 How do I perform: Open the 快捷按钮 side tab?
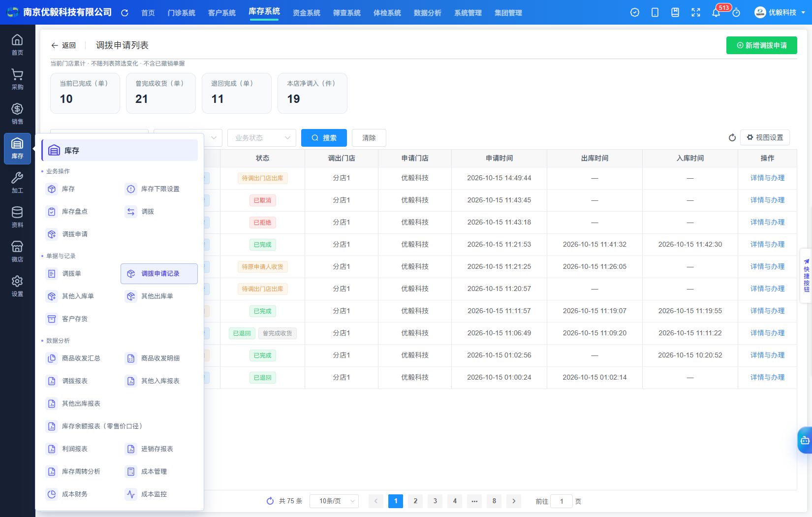[806, 276]
